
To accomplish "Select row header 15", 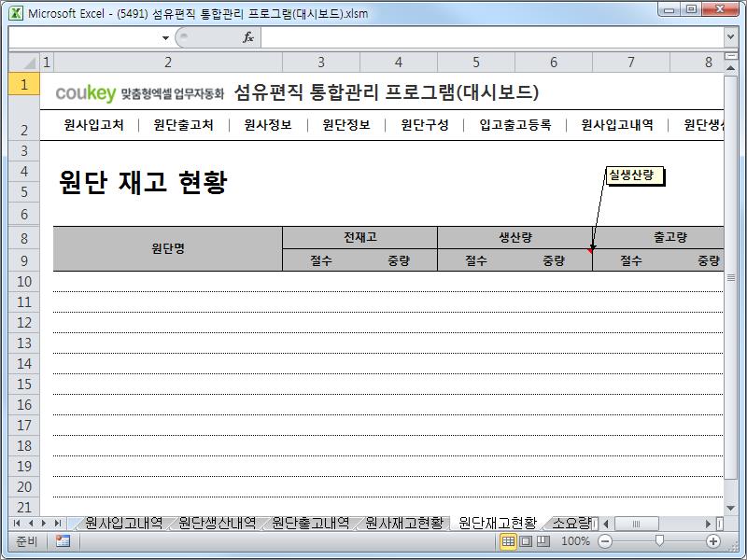I will (24, 384).
